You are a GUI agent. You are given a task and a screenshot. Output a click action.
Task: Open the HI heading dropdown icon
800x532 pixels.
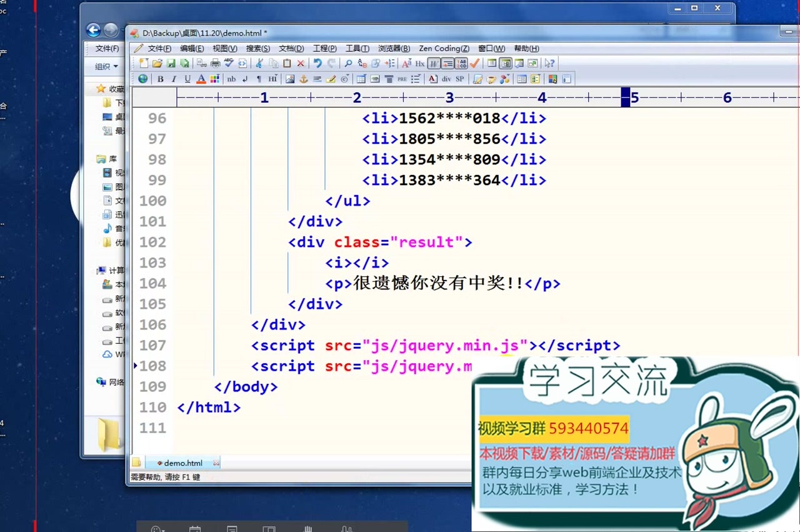273,79
